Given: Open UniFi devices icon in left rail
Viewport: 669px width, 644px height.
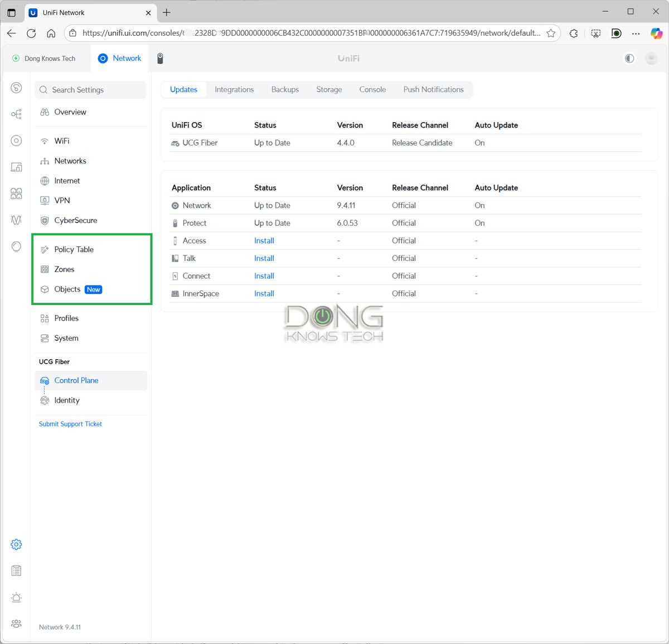Looking at the screenshot, I should click(x=17, y=141).
